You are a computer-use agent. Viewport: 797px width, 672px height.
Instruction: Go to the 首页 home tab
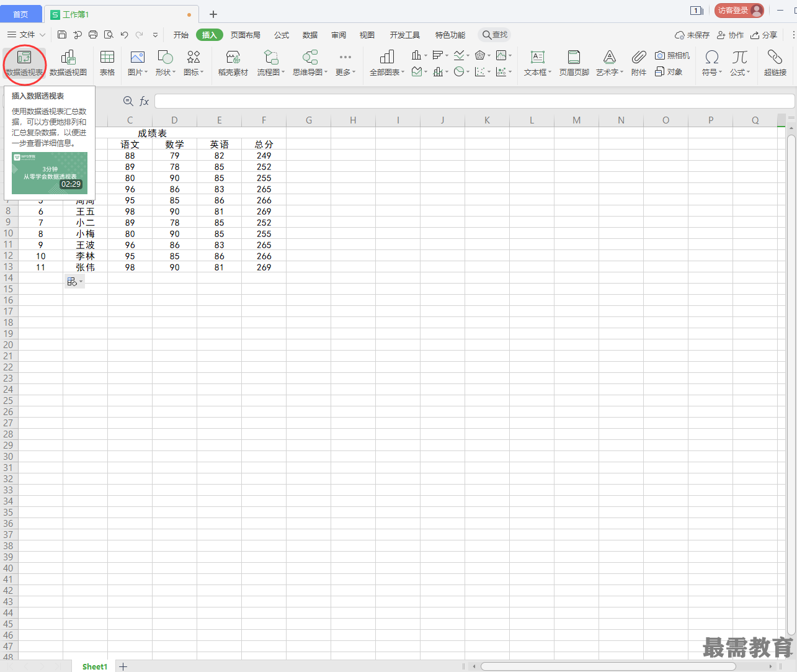click(x=20, y=14)
